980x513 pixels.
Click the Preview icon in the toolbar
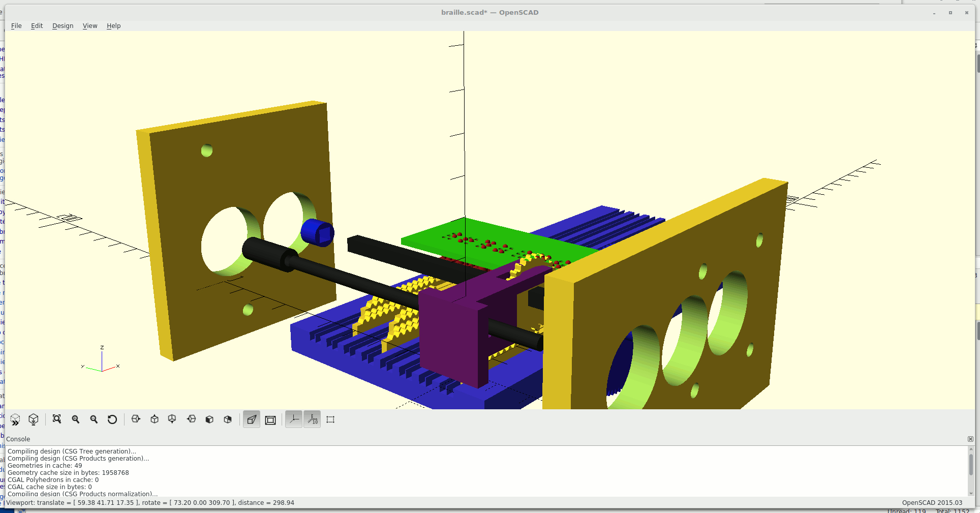click(x=15, y=419)
